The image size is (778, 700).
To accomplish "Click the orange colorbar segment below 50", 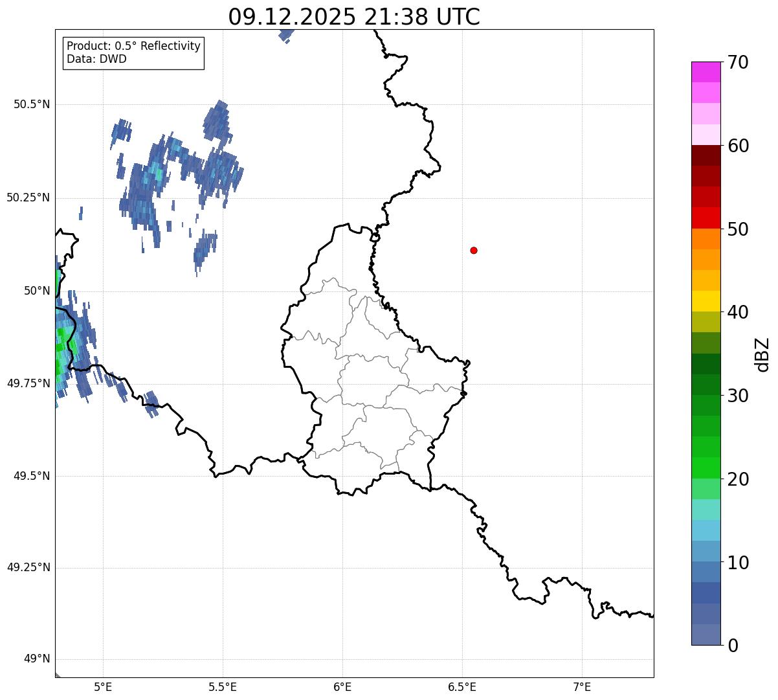I will [706, 239].
